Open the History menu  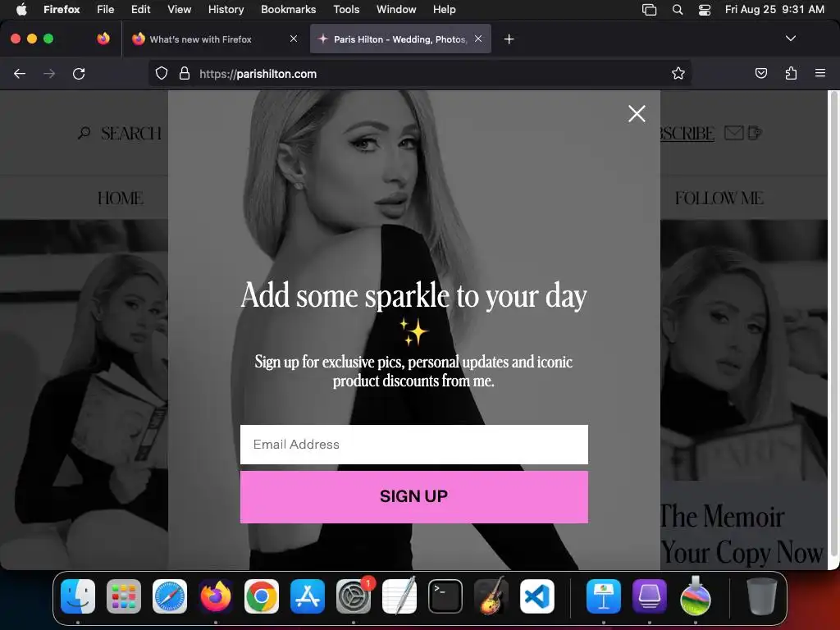[x=226, y=9]
